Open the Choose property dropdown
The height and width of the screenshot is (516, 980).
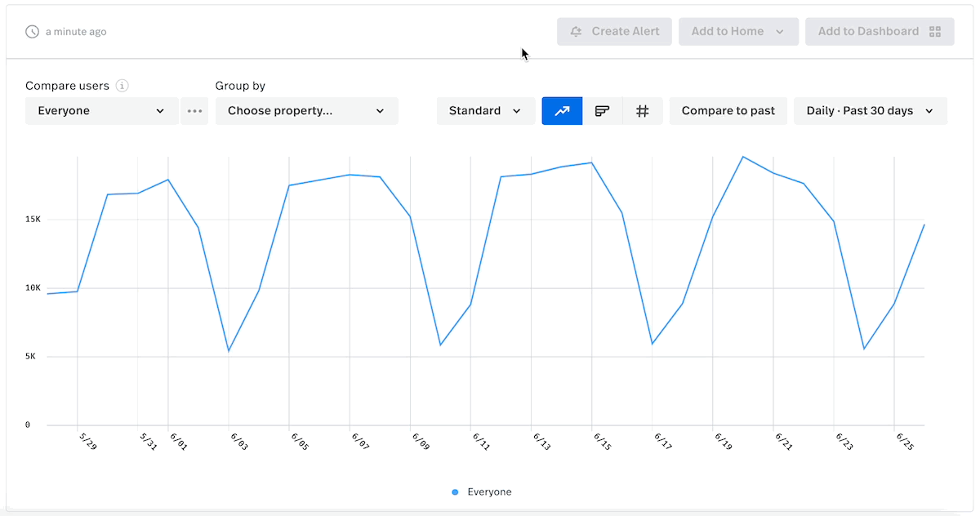pos(307,111)
